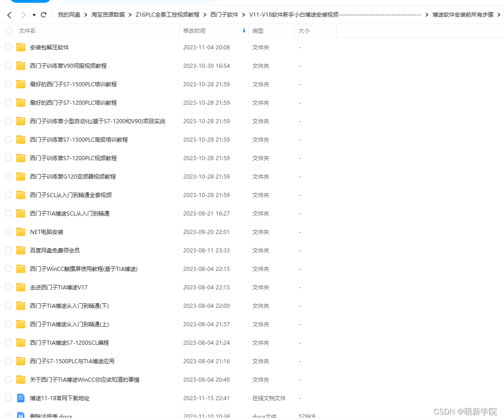Open V11-V18软件新手小白博途安装视频 breadcrumb
Viewport: 504px width, 420px height.
point(335,15)
